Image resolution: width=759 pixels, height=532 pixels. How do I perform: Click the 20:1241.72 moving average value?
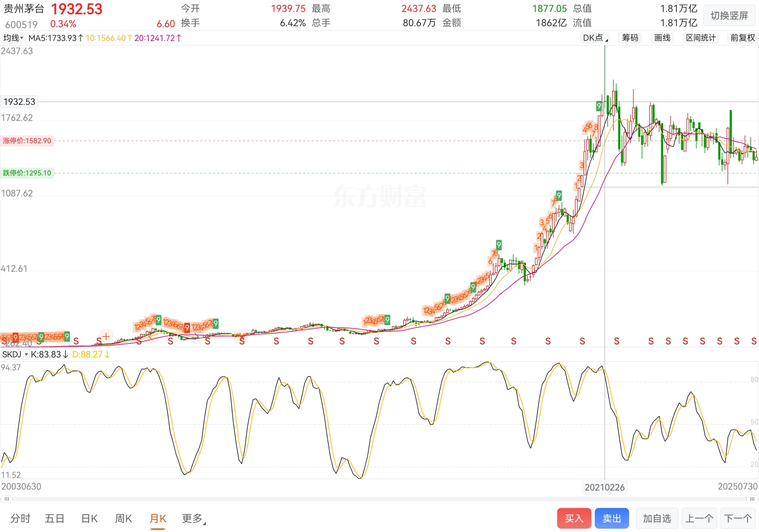click(158, 38)
